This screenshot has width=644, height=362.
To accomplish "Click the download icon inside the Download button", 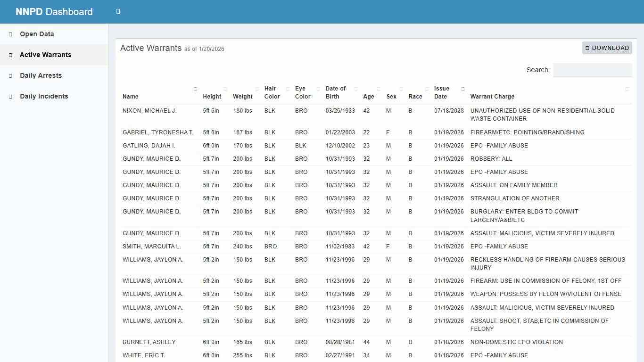I will point(587,48).
